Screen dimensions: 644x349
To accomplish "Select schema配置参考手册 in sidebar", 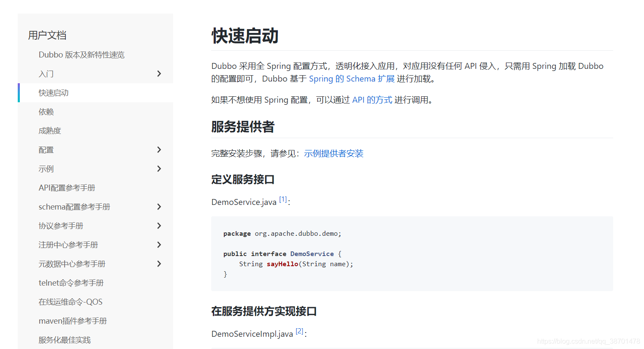I will coord(74,207).
